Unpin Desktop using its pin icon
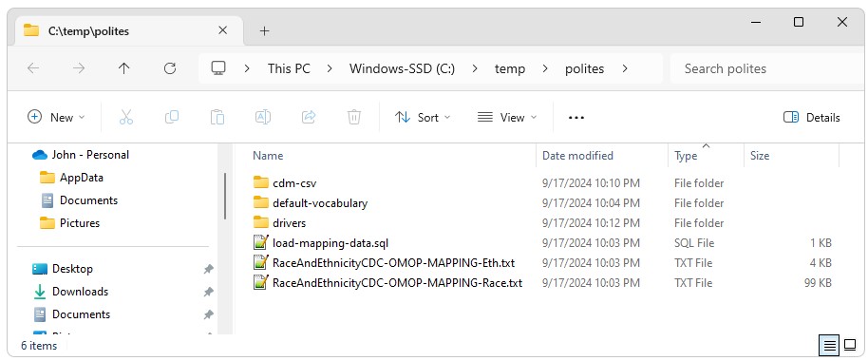Viewport: 868px width, 361px height. click(208, 269)
